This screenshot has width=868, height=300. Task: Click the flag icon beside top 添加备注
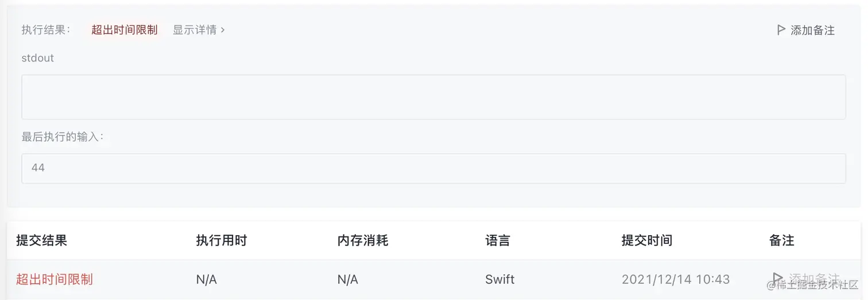click(x=781, y=30)
